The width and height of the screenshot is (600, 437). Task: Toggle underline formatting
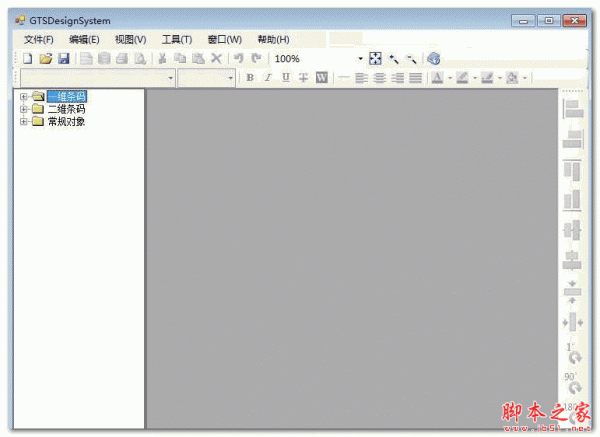click(x=285, y=78)
